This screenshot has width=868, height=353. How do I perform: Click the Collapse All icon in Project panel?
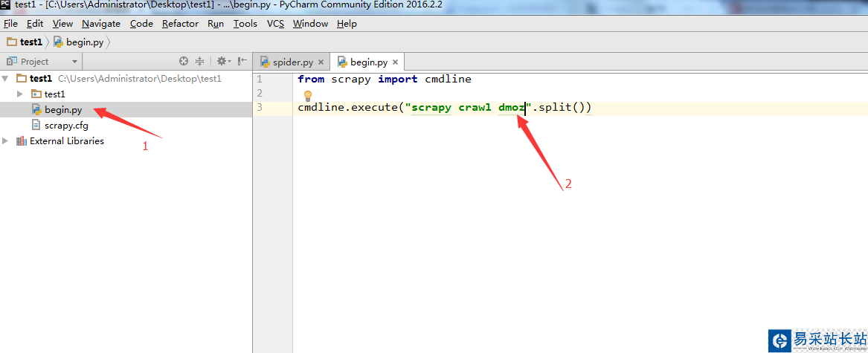[x=200, y=62]
